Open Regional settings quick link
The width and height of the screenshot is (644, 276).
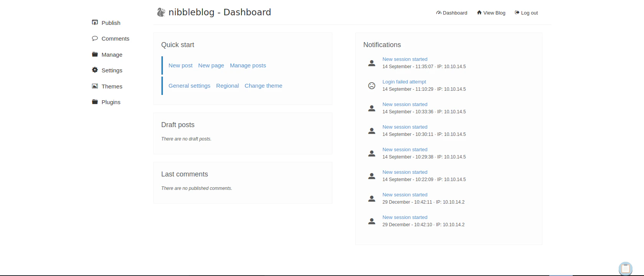click(x=227, y=86)
